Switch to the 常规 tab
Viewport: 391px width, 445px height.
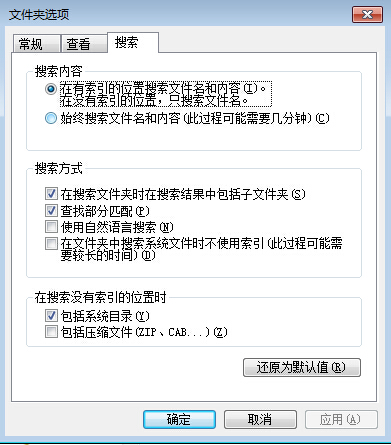pyautogui.click(x=37, y=44)
